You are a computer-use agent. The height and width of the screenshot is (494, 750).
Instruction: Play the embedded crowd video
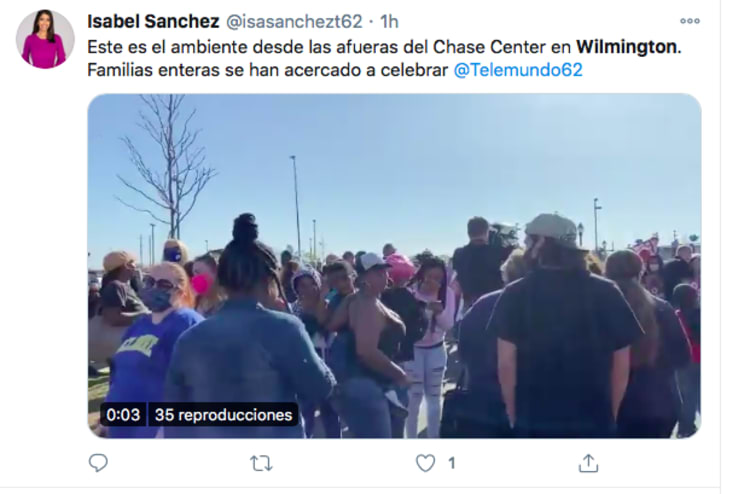click(394, 266)
